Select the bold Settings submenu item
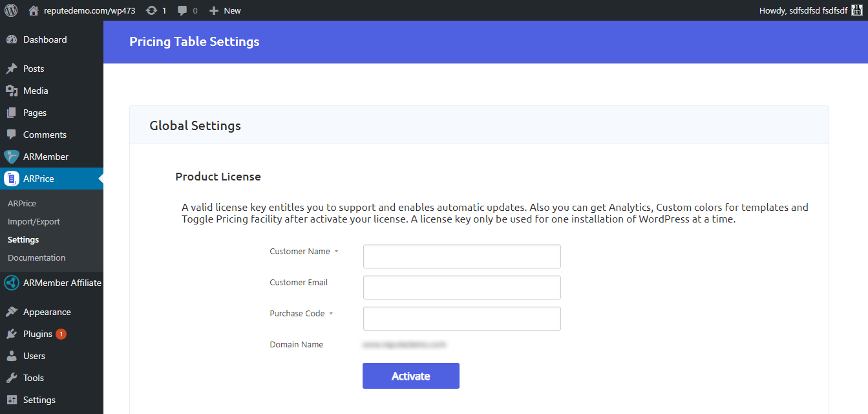 [x=23, y=239]
